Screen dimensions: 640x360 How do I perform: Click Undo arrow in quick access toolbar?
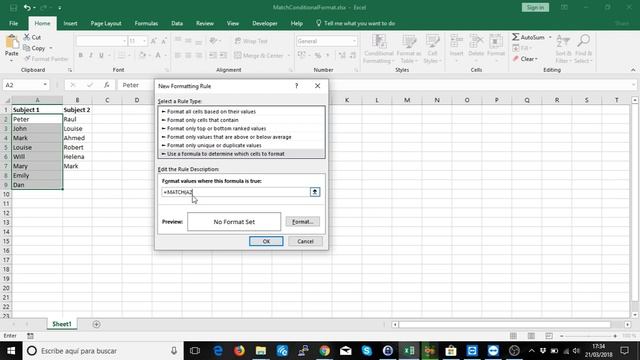[27, 7]
